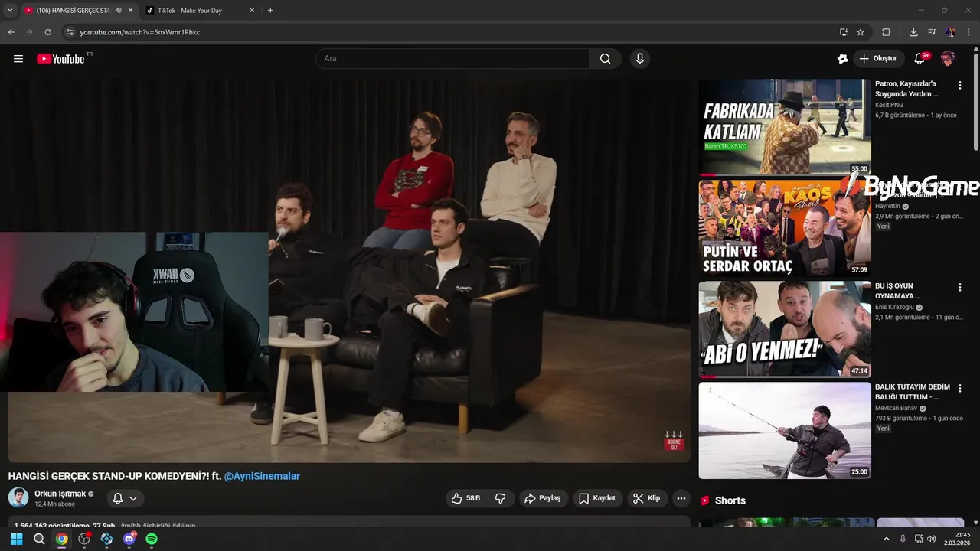The width and height of the screenshot is (980, 551).
Task: Open the Windows Start button
Action: pos(16,539)
